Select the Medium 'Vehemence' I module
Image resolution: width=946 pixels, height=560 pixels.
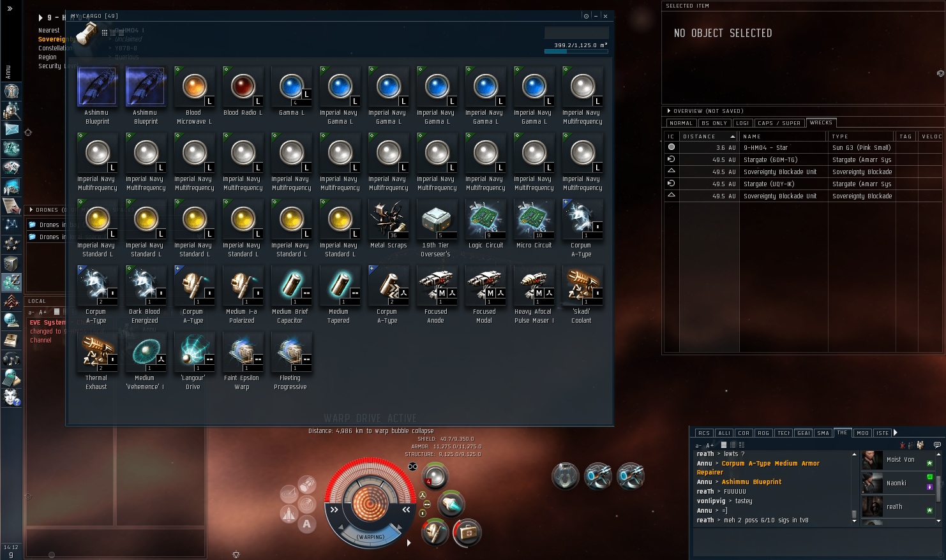(146, 361)
